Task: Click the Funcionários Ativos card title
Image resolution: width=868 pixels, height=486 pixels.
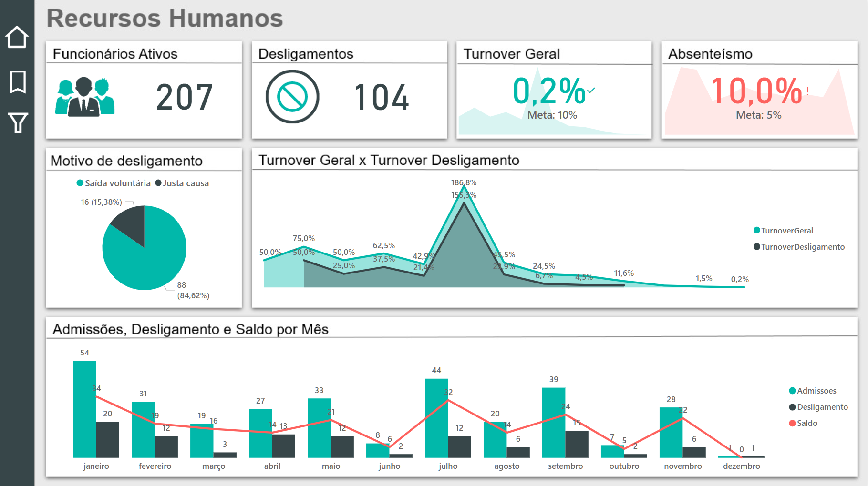Action: pyautogui.click(x=115, y=54)
